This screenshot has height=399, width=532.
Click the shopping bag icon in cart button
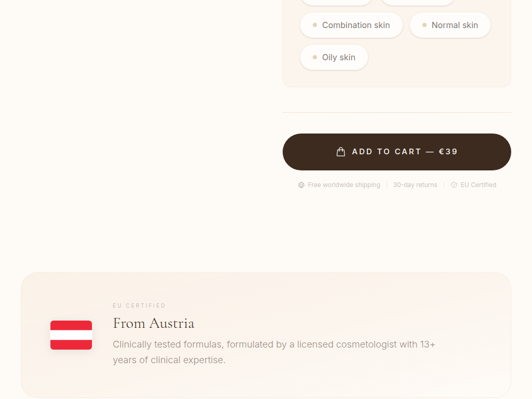[x=341, y=152]
